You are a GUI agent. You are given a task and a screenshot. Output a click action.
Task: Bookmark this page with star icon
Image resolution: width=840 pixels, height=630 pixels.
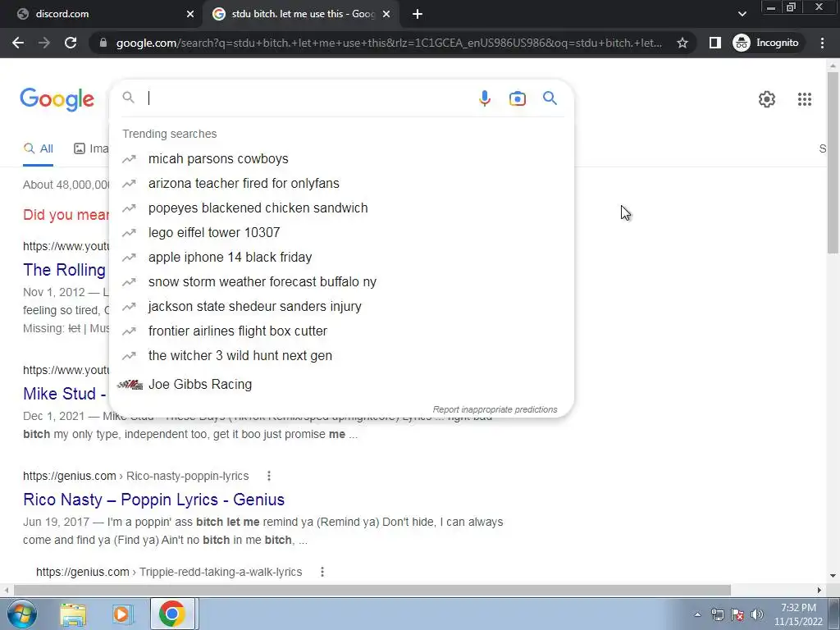(682, 43)
